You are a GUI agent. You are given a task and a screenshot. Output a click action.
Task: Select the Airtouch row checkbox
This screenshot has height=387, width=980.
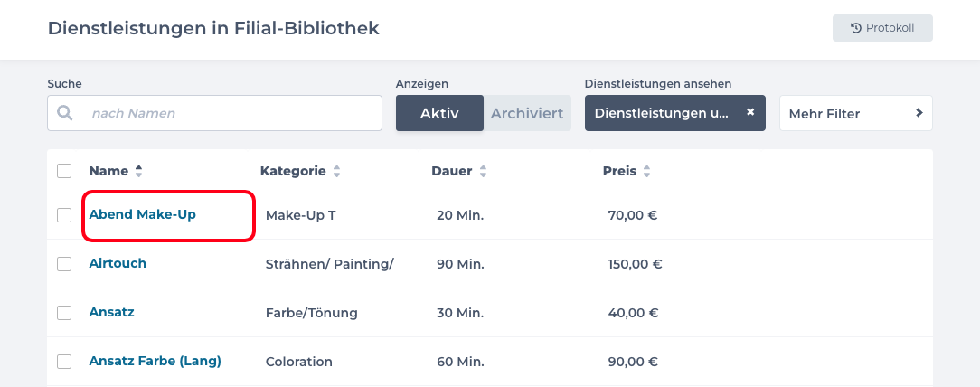[x=64, y=264]
